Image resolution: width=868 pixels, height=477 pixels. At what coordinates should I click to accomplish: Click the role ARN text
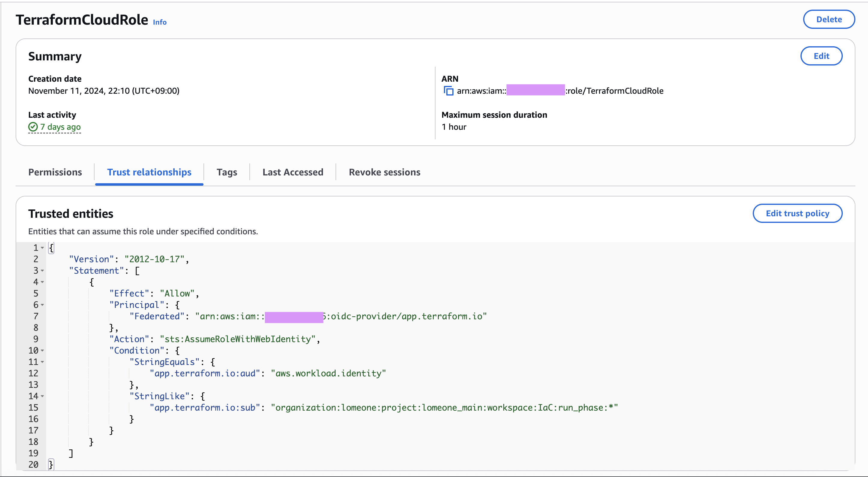[560, 91]
